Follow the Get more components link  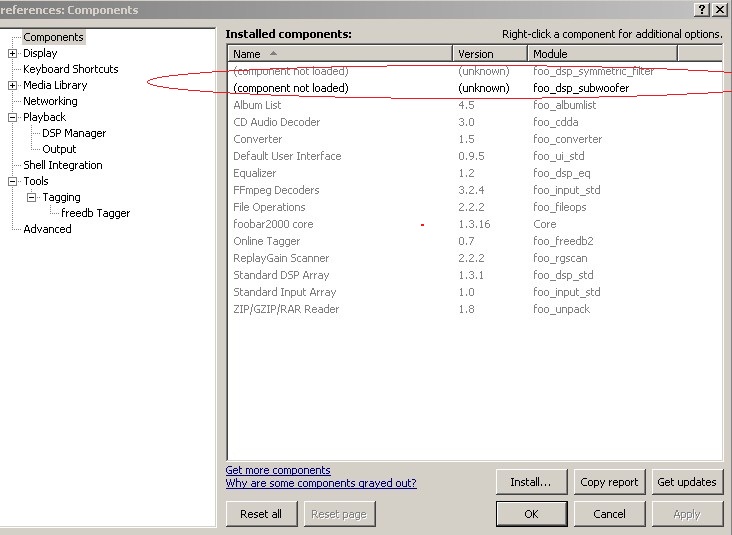pyautogui.click(x=278, y=470)
